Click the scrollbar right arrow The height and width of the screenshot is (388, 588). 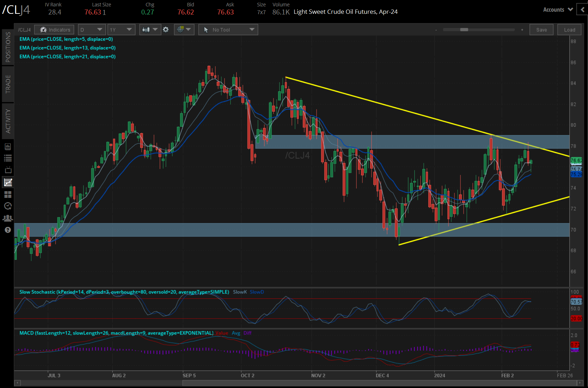[580, 383]
